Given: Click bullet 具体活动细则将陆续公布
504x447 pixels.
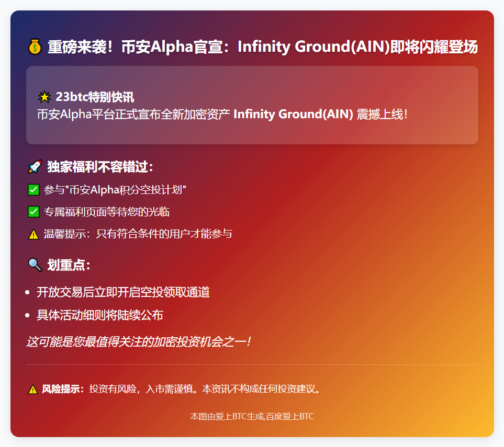Looking at the screenshot, I should coord(100,315).
